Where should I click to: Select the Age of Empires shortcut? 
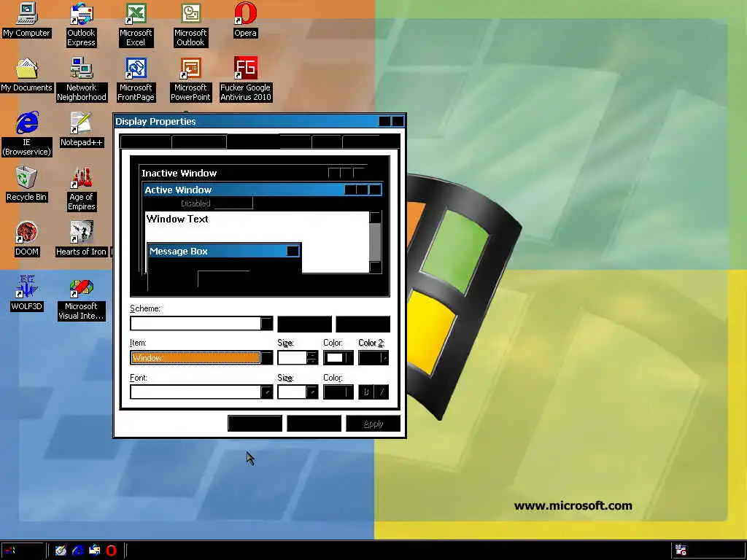point(82,189)
